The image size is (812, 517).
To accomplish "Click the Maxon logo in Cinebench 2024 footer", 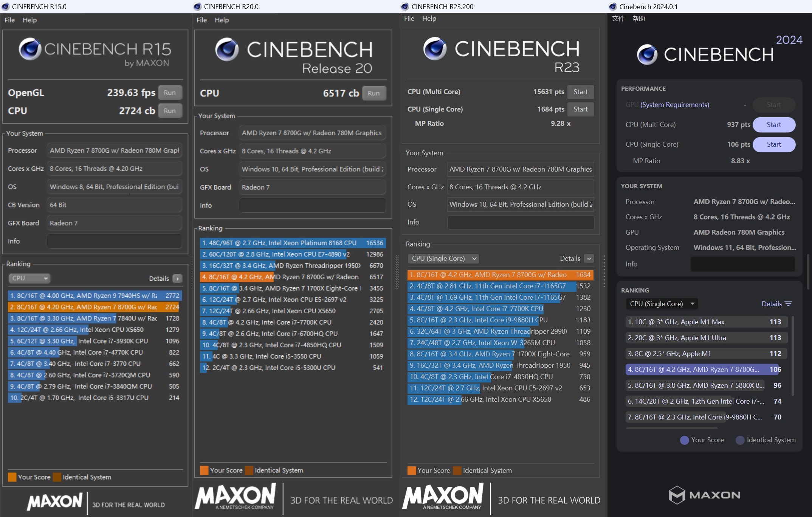I will coord(705,495).
